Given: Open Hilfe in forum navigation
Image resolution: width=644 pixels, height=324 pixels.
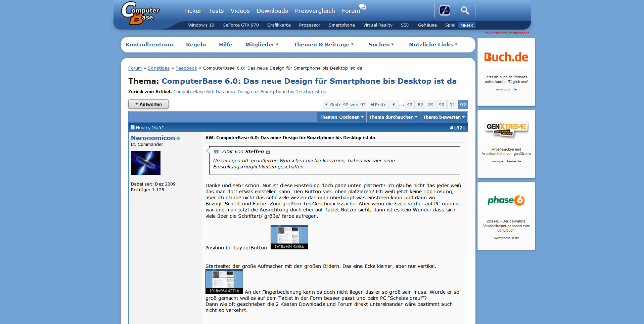Looking at the screenshot, I should click(x=226, y=44).
